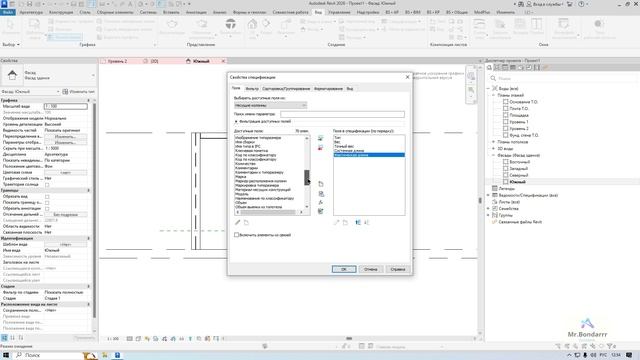Expand the Families tree node

[488, 209]
